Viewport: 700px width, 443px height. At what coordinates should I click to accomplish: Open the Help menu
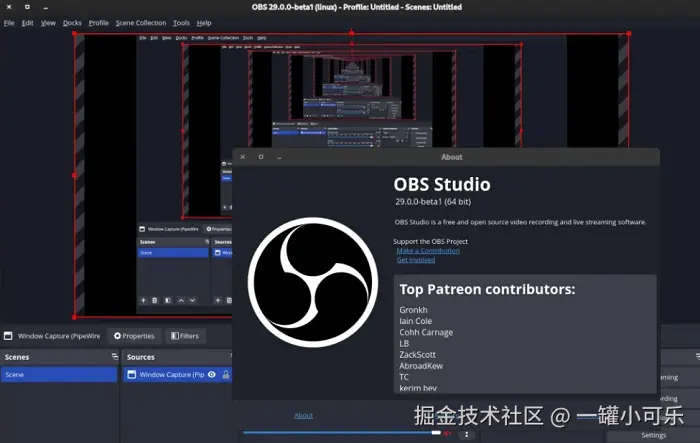coord(204,23)
